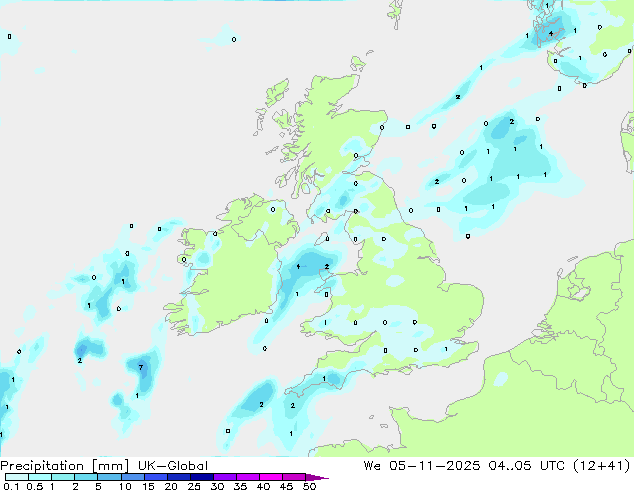Click the 0.5–1 mm legend color swatch
This screenshot has height=490, width=634.
click(40, 477)
